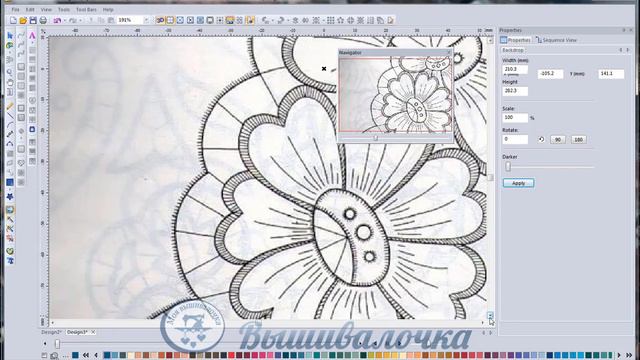Pin the Properties panel
Screen dimensions: 640x360
(624, 30)
